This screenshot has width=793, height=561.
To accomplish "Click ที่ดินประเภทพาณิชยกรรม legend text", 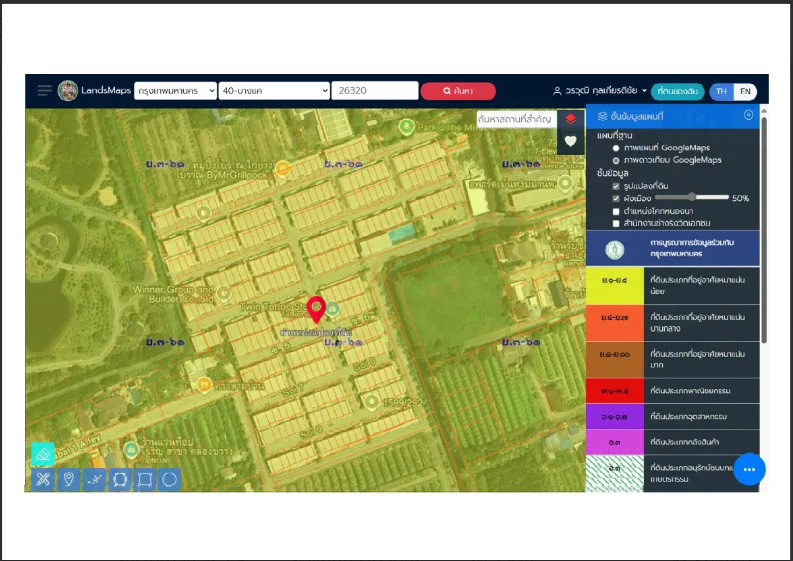I will tap(690, 391).
